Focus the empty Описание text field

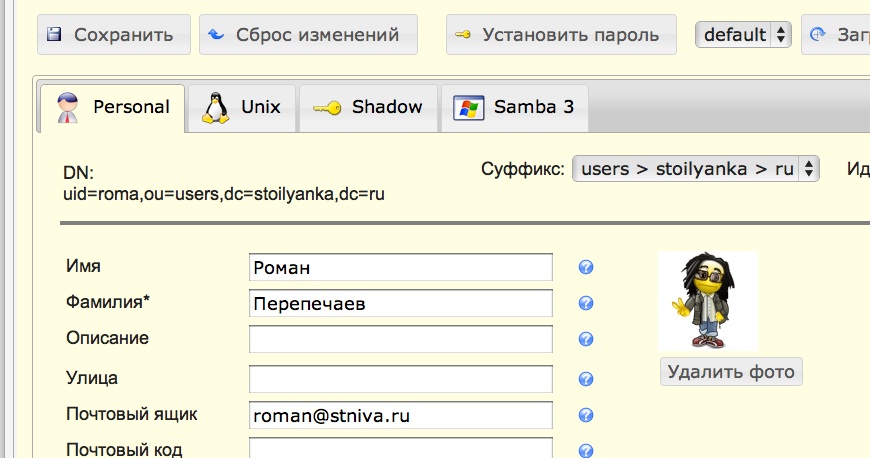pos(400,340)
